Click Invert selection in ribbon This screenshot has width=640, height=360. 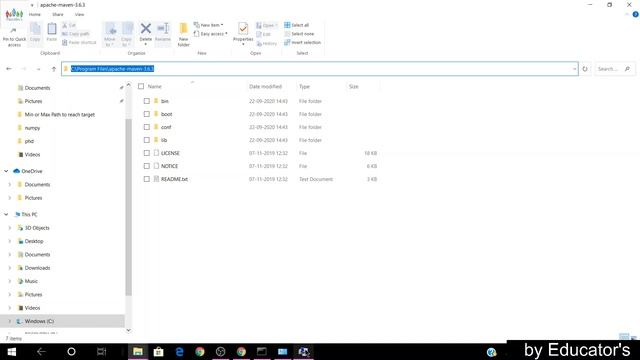[302, 42]
